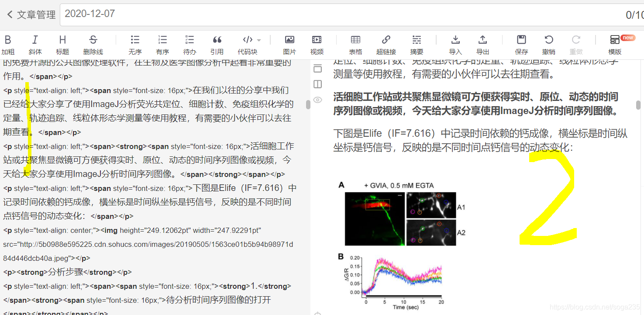
Task: Insert heading with 标题 button
Action: tap(62, 45)
